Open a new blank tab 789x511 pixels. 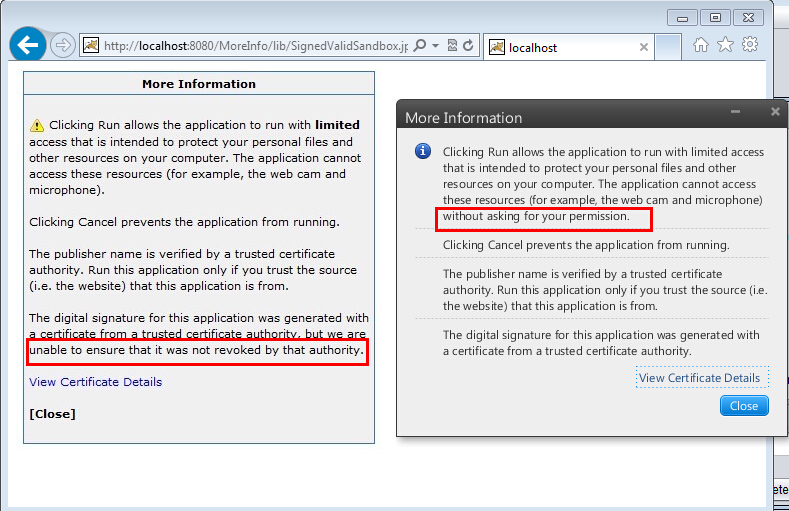point(670,47)
